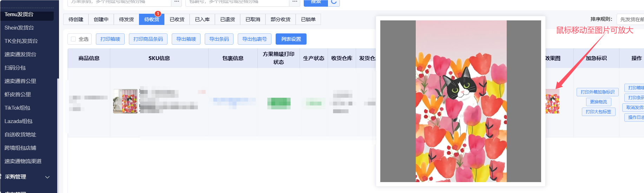The height and width of the screenshot is (193, 644).
Task: Click the SKU信息 column header
Action: pyautogui.click(x=159, y=58)
